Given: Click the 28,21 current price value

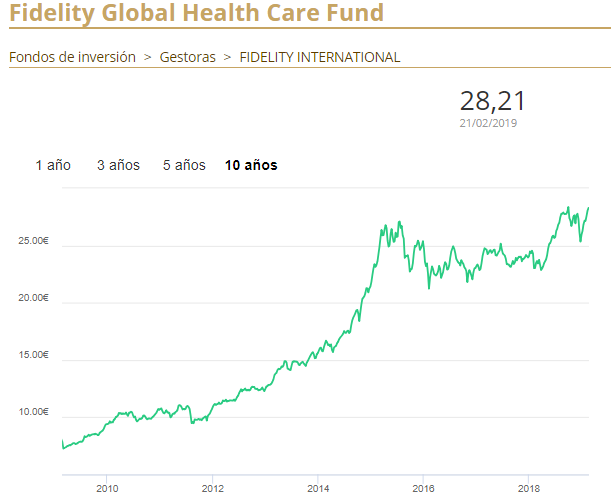Looking at the screenshot, I should click(x=492, y=101).
